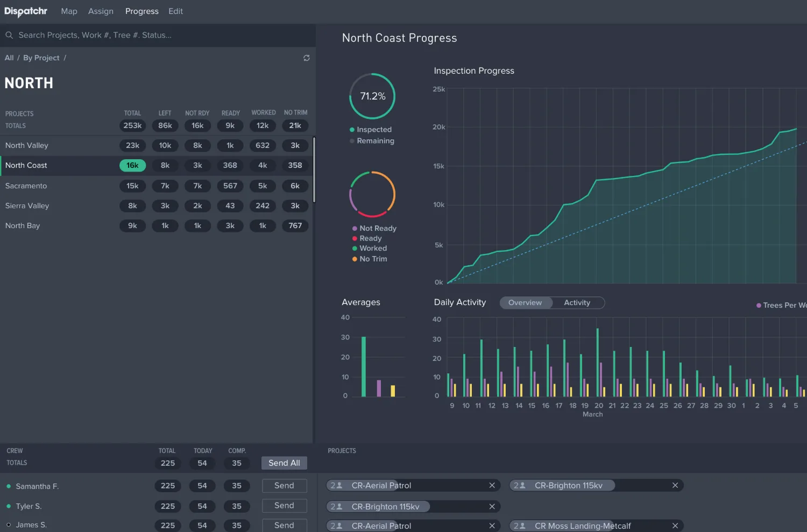
Task: Send assignments to Samantha F.
Action: pyautogui.click(x=284, y=486)
